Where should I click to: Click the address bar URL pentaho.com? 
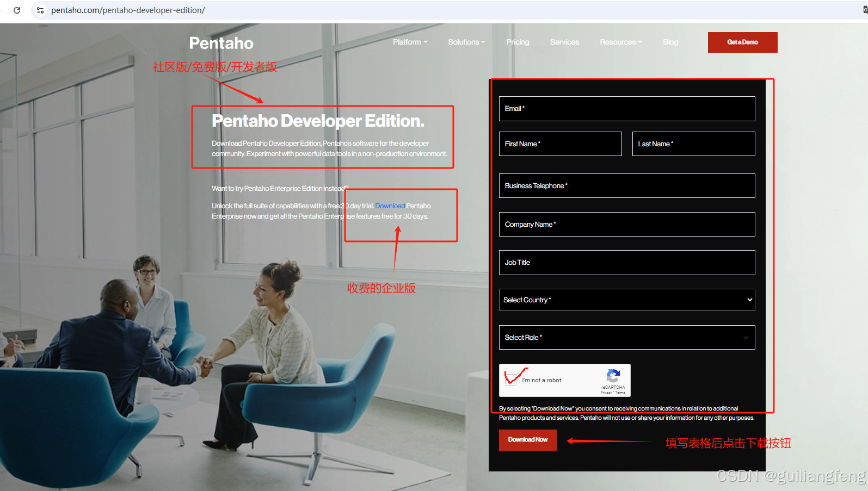[x=128, y=10]
